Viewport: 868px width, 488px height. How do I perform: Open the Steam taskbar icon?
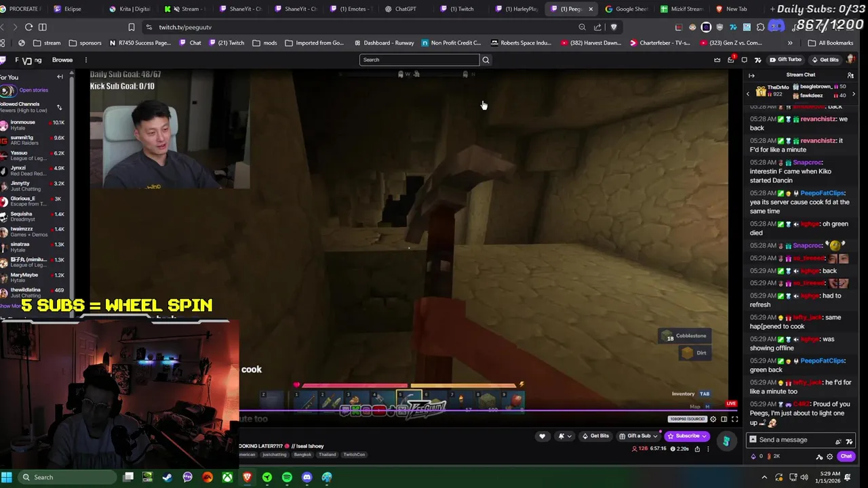click(167, 477)
